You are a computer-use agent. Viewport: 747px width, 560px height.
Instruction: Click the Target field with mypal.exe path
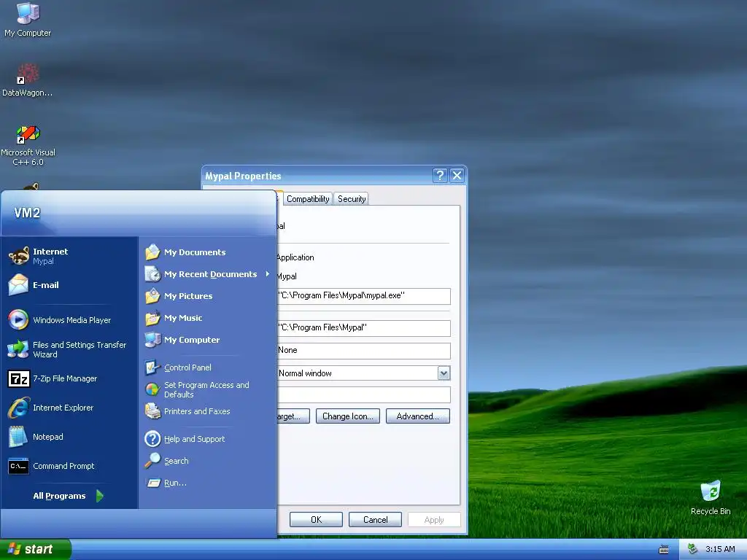click(363, 296)
